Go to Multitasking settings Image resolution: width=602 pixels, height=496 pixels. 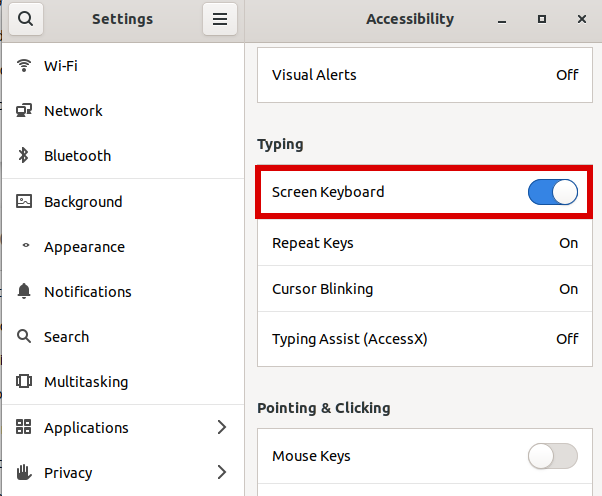point(123,382)
